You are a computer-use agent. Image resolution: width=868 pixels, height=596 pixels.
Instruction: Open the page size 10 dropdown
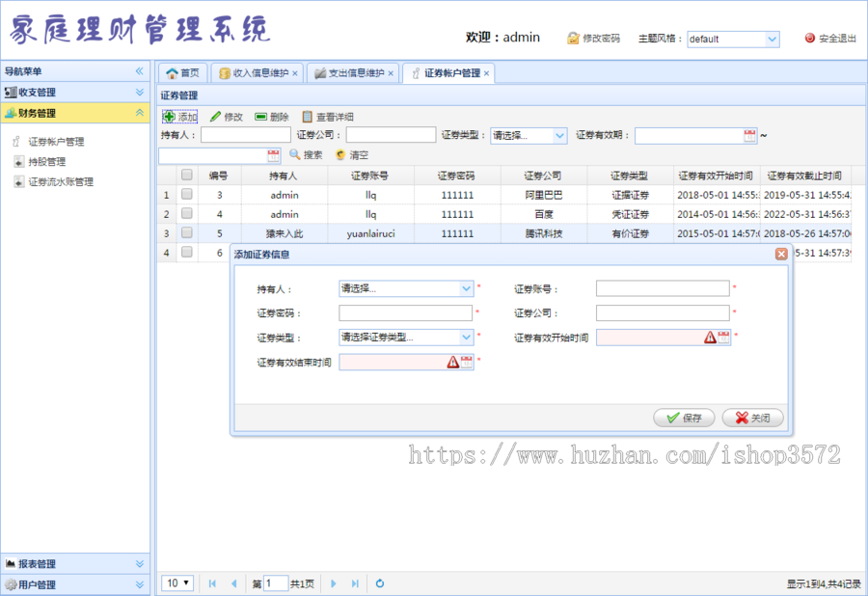177,583
